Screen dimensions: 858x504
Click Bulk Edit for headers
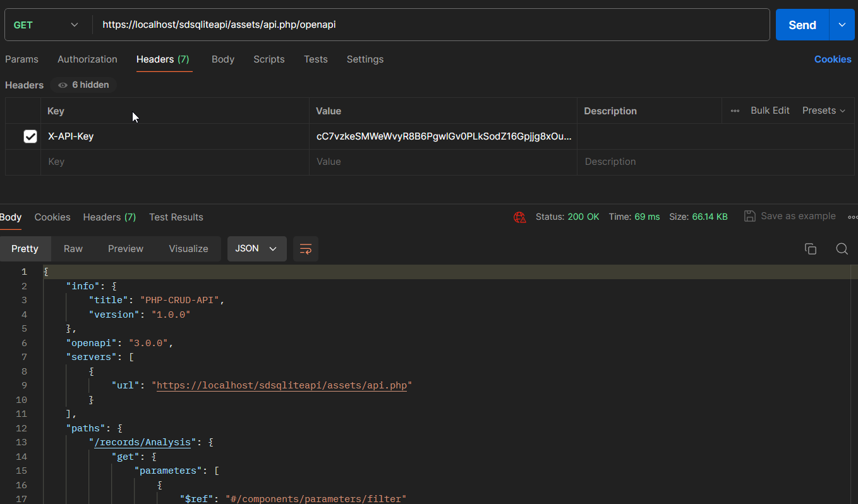[x=770, y=111]
